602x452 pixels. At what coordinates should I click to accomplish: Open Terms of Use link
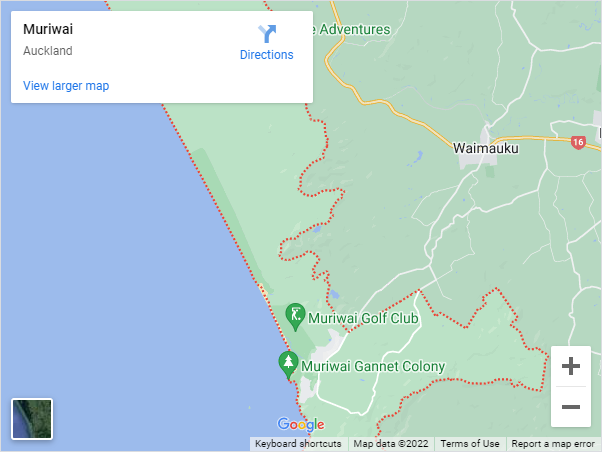click(470, 444)
